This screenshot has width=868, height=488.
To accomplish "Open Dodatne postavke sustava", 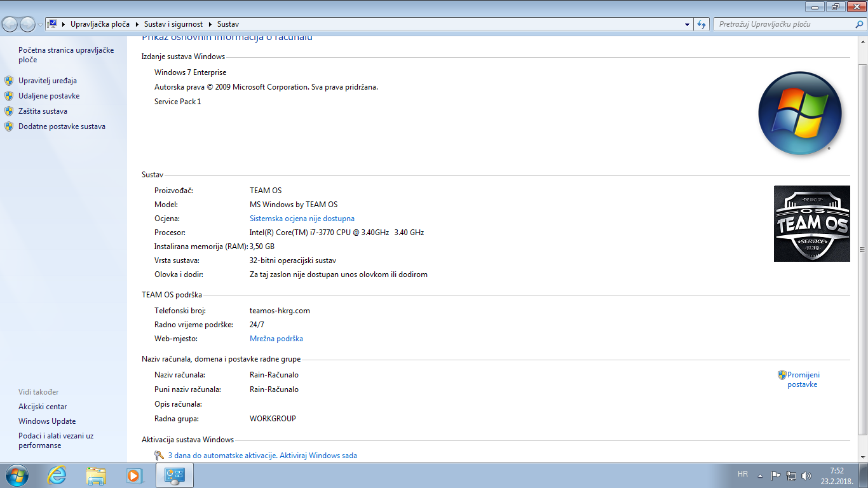I will 62,126.
